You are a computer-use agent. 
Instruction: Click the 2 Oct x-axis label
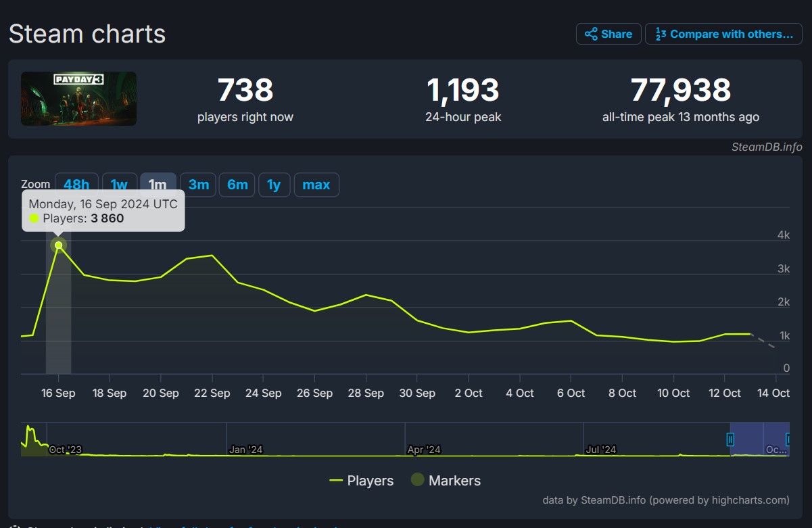click(468, 393)
